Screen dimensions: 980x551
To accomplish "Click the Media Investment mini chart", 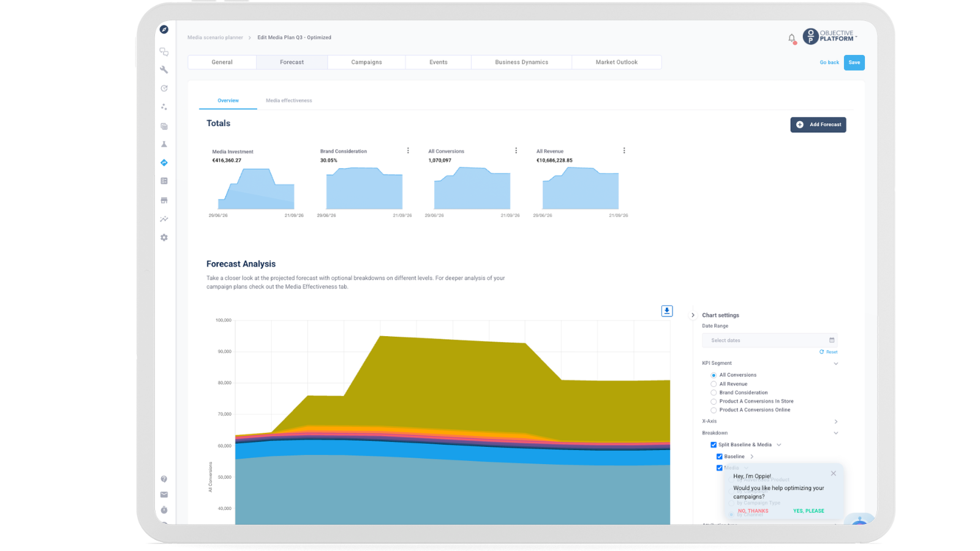I will click(256, 189).
